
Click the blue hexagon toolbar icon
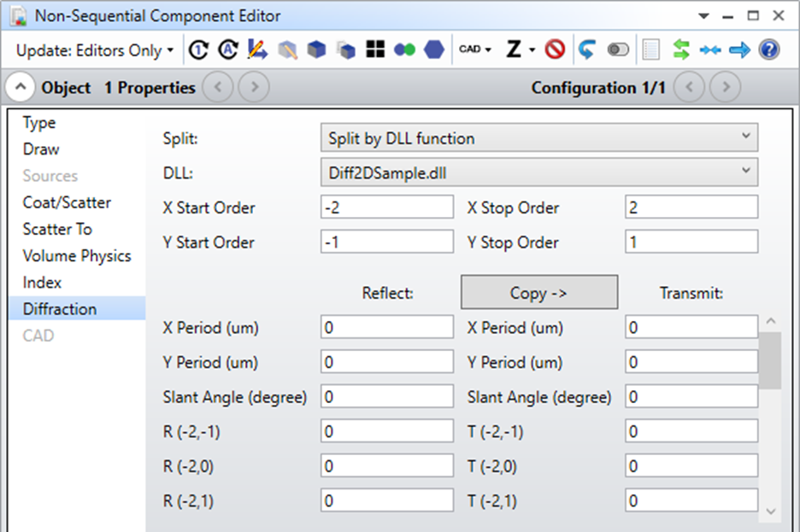point(433,49)
